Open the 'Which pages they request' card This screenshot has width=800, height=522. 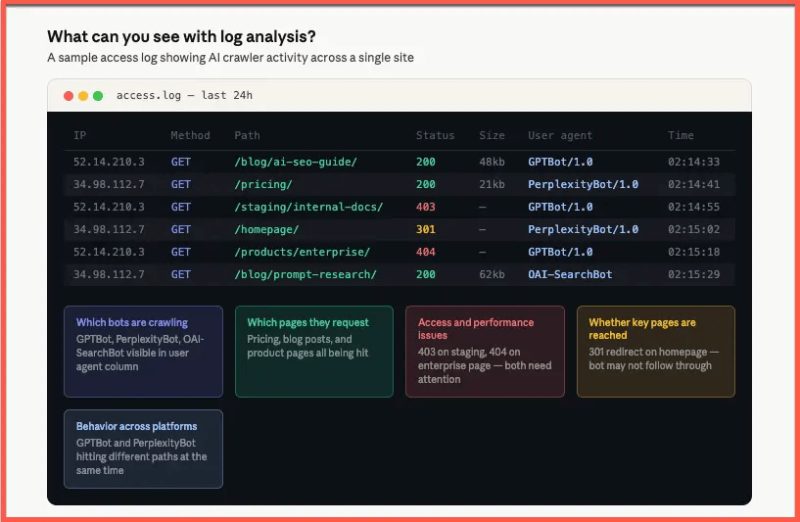[x=314, y=352]
